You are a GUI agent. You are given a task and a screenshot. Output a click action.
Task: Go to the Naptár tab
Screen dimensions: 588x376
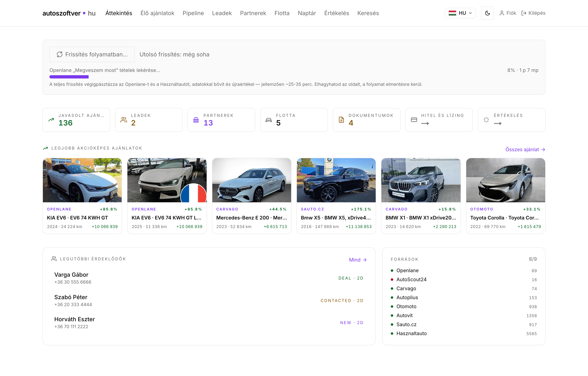(307, 13)
